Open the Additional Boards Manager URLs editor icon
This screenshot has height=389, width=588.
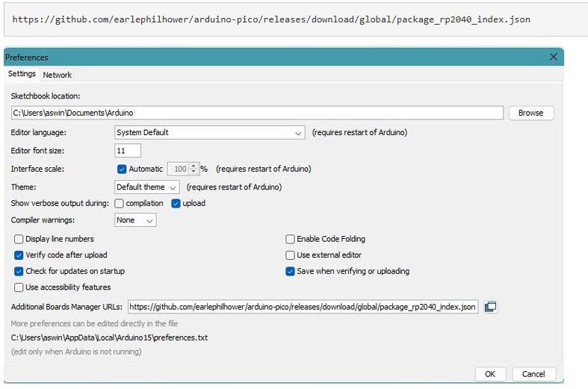(x=490, y=307)
